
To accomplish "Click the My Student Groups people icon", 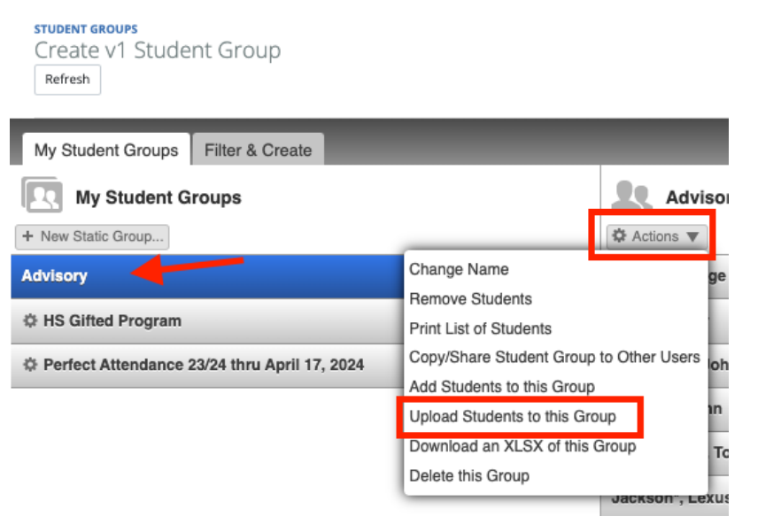I will tap(43, 196).
